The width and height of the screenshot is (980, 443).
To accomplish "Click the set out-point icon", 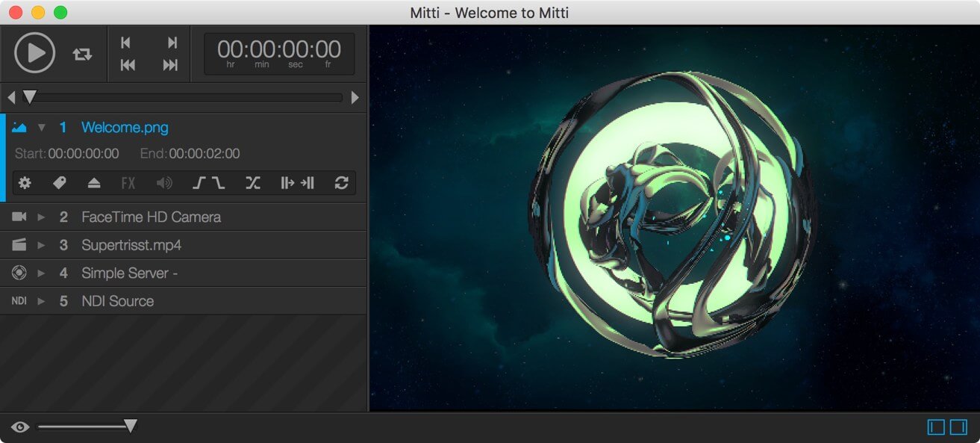I will [308, 182].
